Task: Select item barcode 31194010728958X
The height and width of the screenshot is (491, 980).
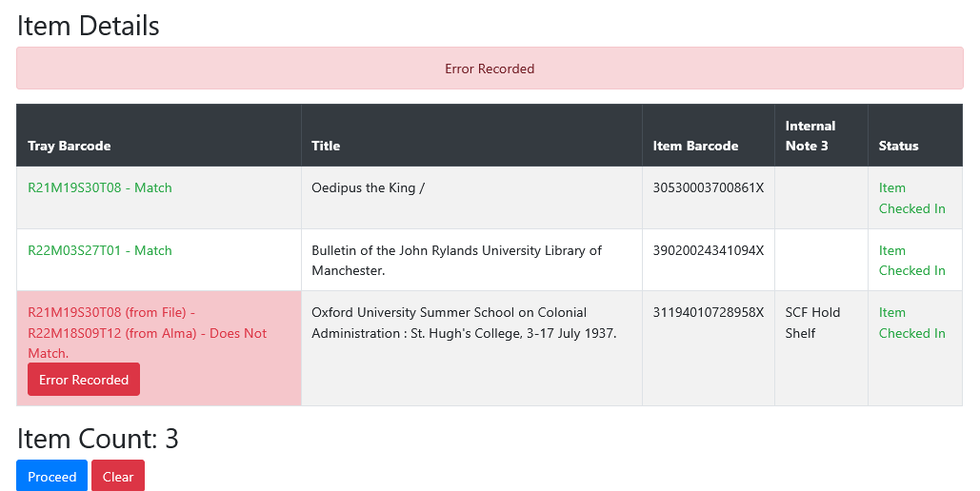Action: tap(709, 312)
